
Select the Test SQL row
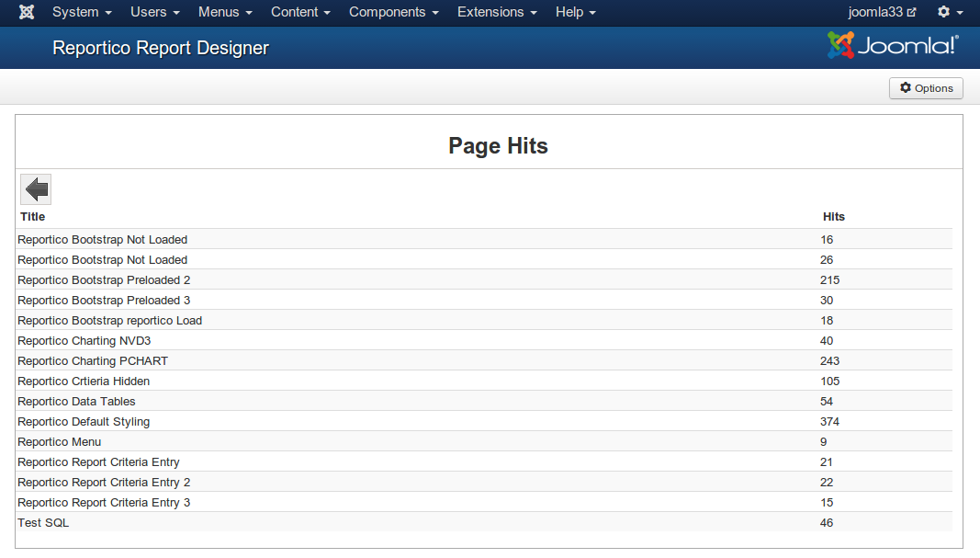pos(484,522)
